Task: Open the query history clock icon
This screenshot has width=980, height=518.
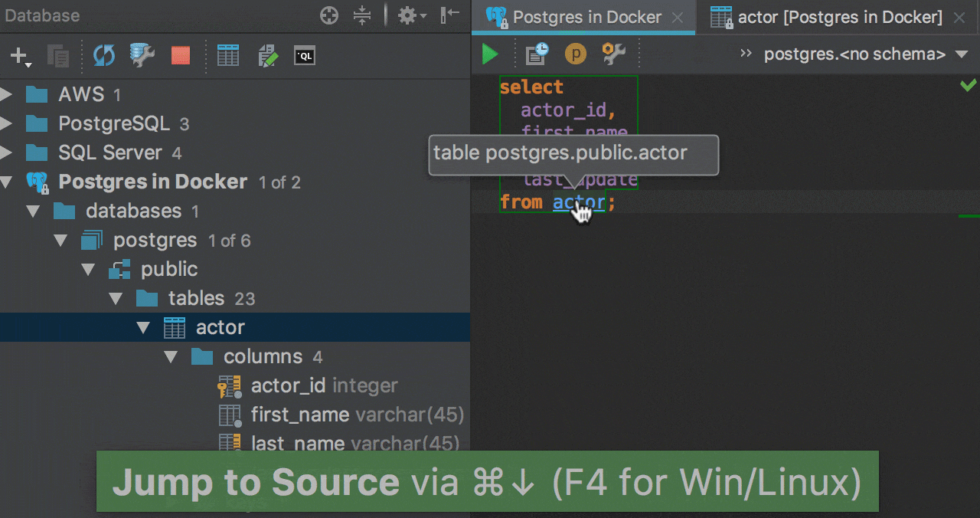Action: point(537,54)
